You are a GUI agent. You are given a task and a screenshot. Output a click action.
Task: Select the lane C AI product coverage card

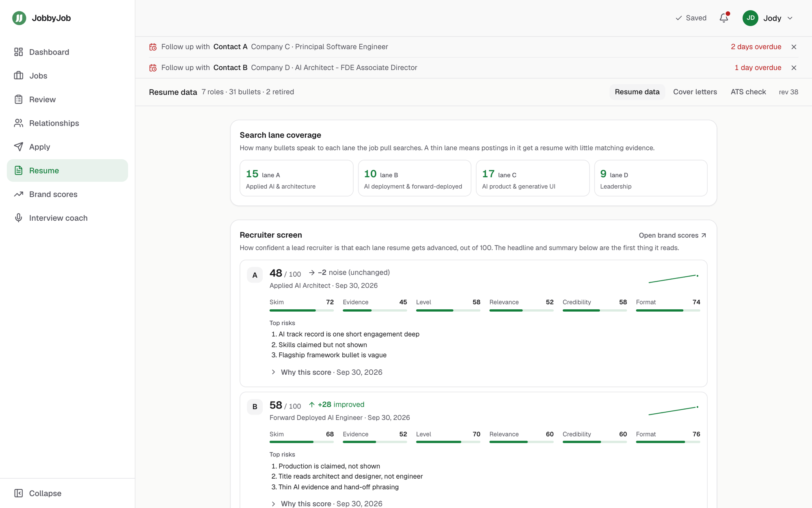pos(533,178)
